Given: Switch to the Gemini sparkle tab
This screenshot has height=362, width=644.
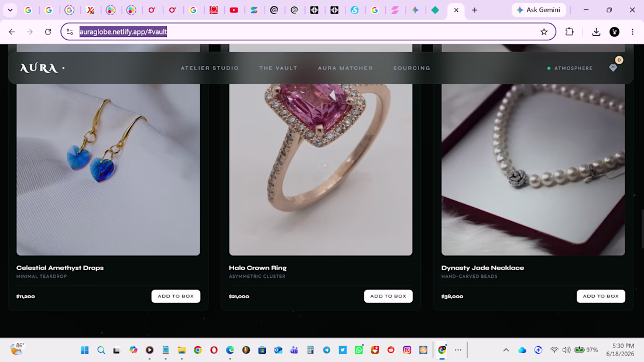Looking at the screenshot, I should tap(415, 10).
